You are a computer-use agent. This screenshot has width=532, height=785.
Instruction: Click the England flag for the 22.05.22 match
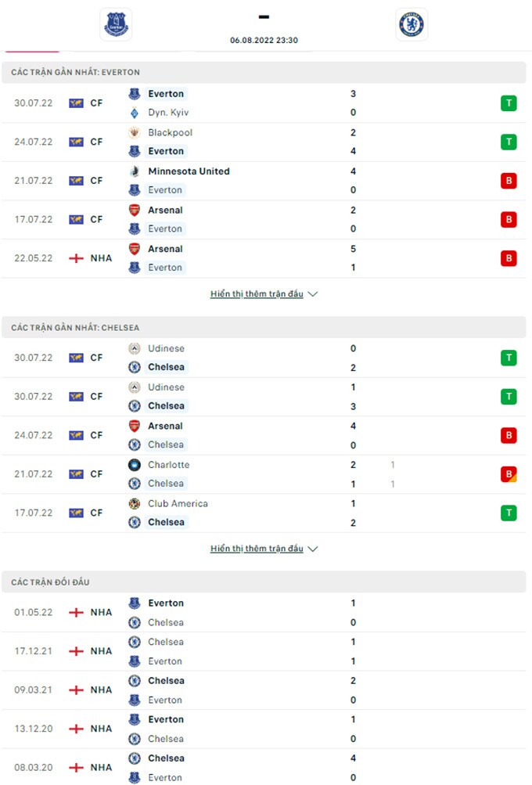point(76,258)
